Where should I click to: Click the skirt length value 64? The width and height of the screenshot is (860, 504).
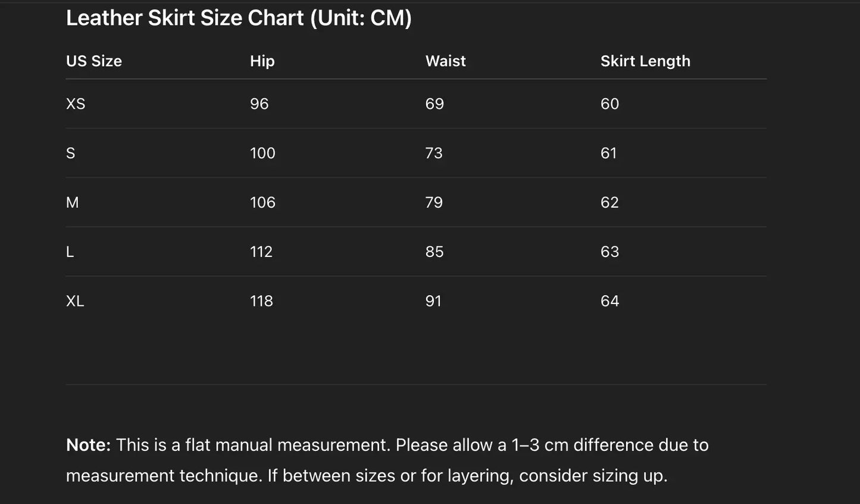pos(609,301)
